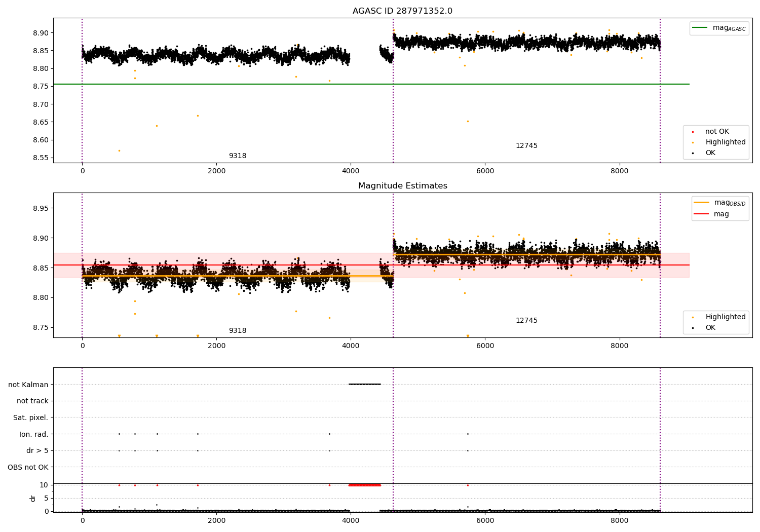Click the 8.55 y-axis tick in top plot
760x532 pixels.
[x=41, y=158]
